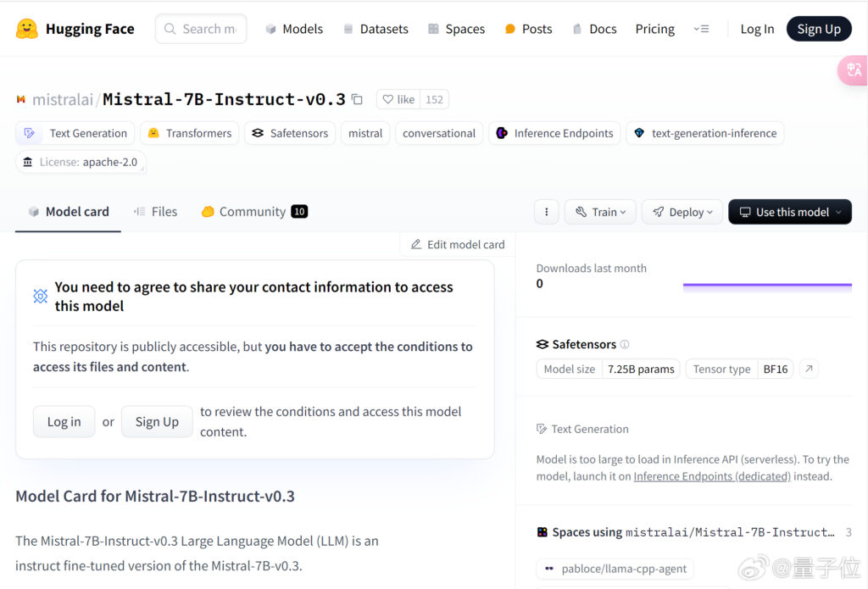Click the mistralai organization logo icon
868x589 pixels.
coord(21,99)
